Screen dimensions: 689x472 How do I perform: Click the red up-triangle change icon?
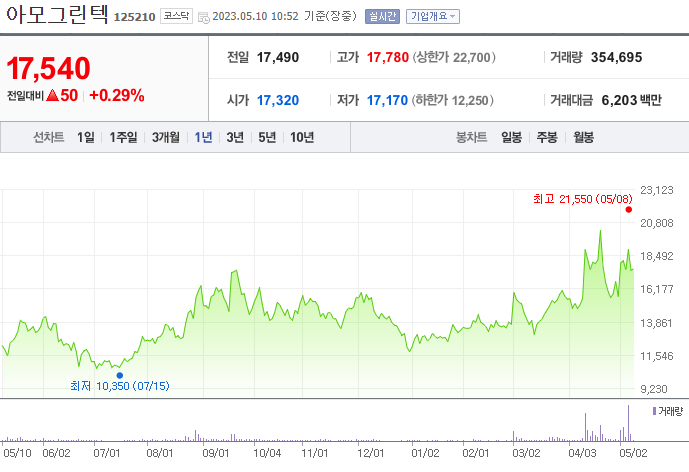pos(52,95)
